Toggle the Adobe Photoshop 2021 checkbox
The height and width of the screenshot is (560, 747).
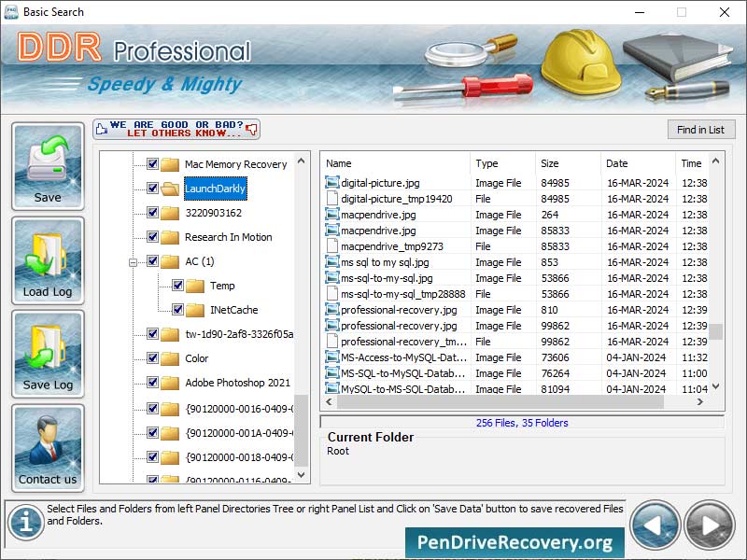pos(153,382)
